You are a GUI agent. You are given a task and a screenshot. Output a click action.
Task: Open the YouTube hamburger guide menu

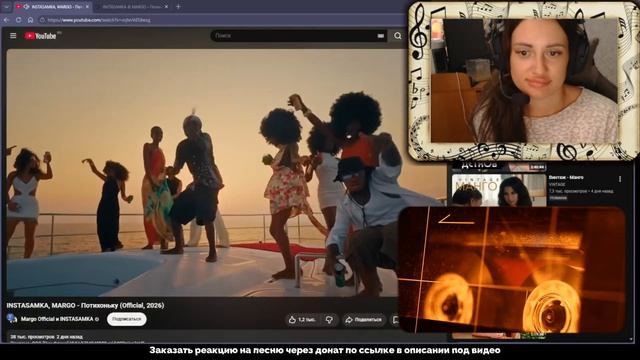click(x=13, y=36)
